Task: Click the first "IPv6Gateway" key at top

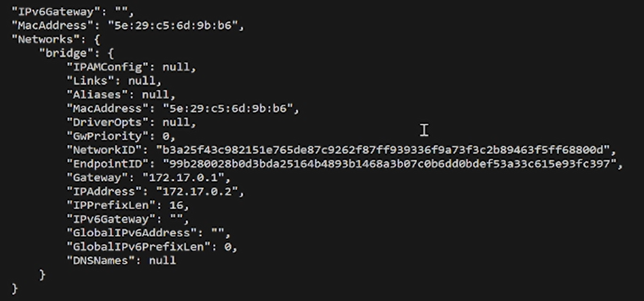Action: (55, 12)
